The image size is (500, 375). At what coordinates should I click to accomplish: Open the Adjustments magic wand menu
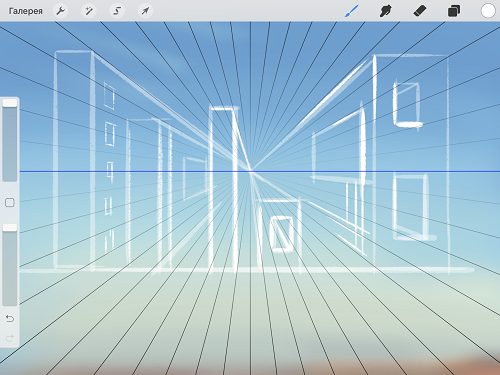point(89,11)
